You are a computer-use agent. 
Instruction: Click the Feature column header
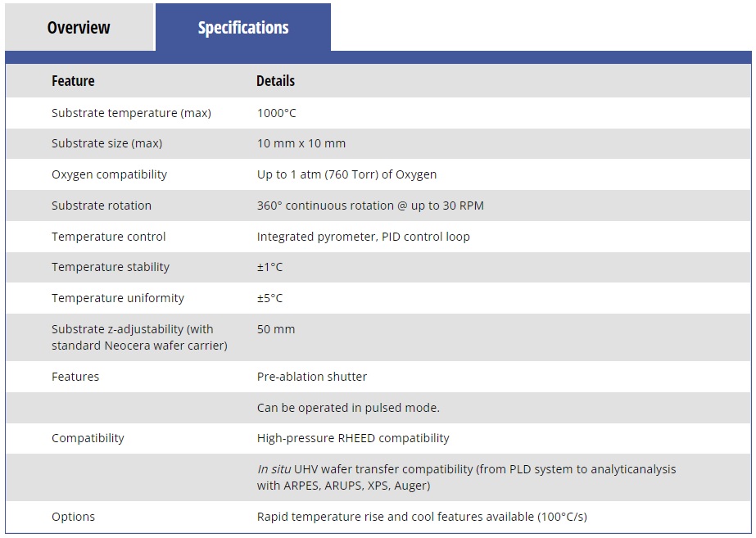(73, 80)
